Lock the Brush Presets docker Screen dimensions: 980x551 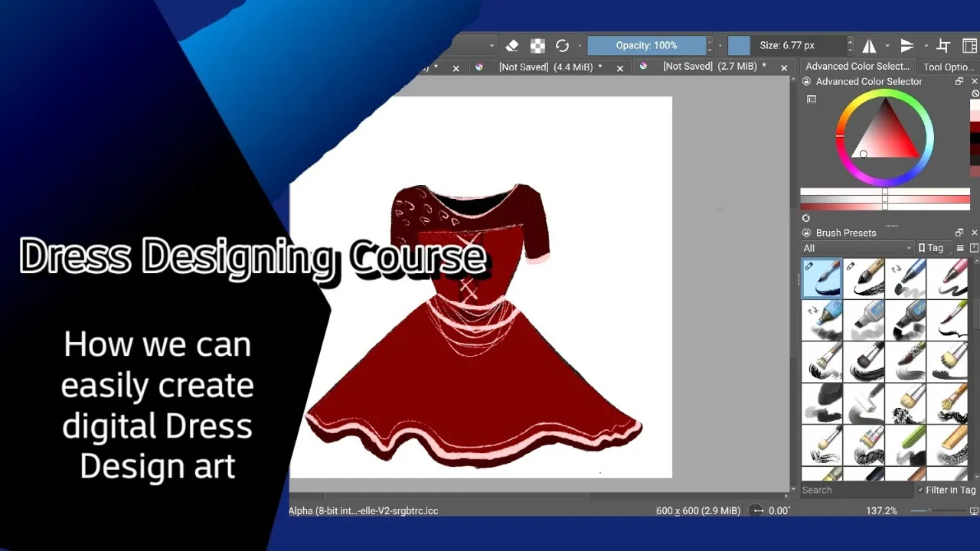tap(806, 233)
